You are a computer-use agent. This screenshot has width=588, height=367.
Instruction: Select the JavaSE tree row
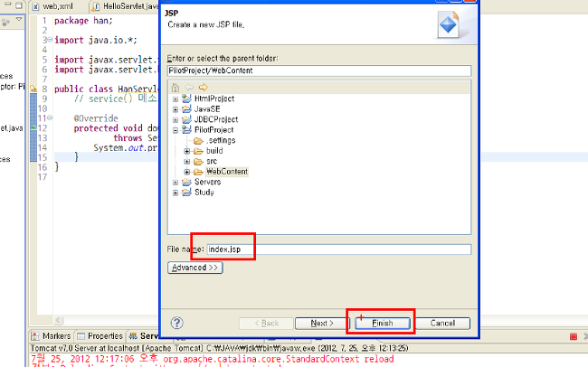tap(207, 109)
